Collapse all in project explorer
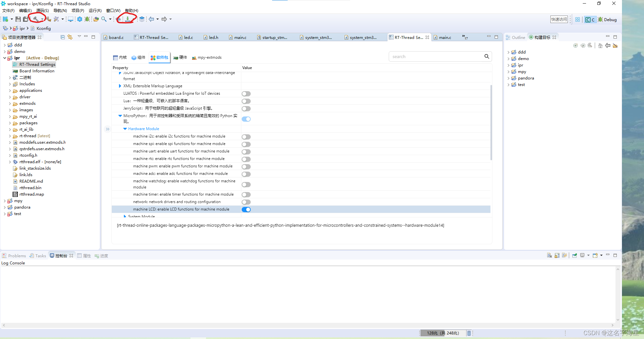This screenshot has width=644, height=339. (63, 37)
